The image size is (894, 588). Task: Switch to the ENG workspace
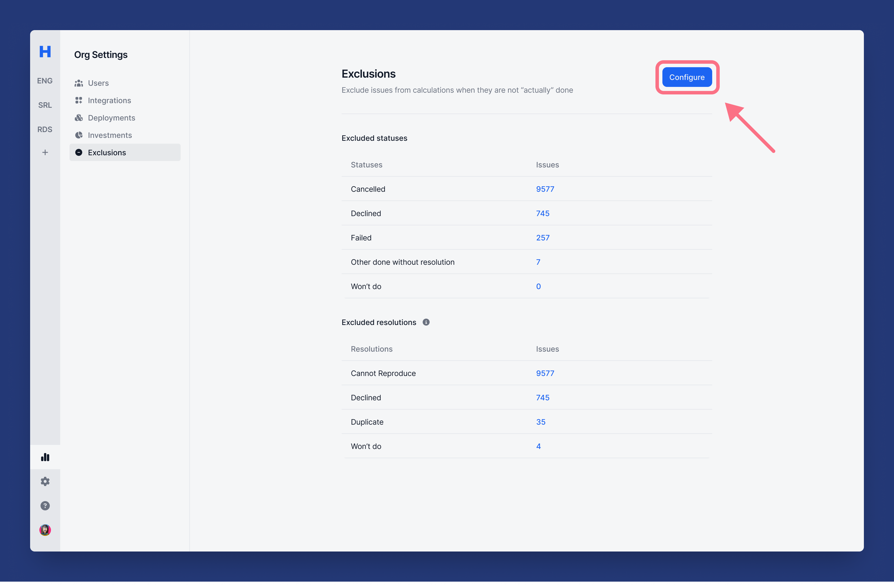pos(45,81)
